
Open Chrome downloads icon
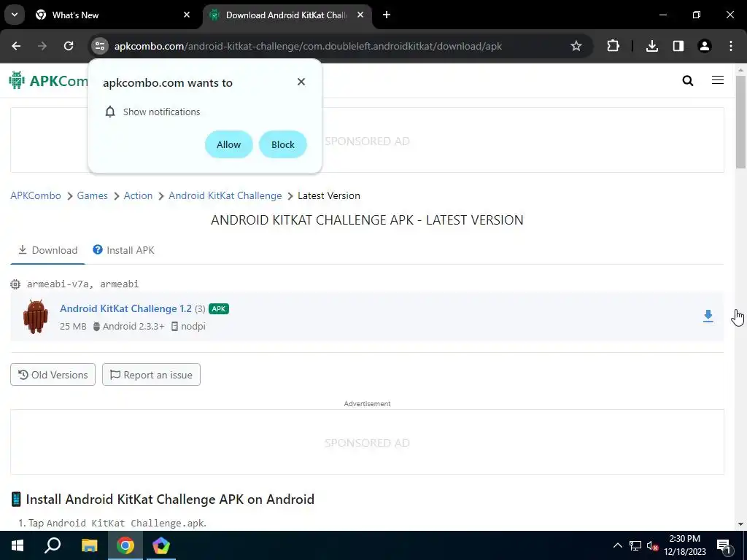coord(651,46)
